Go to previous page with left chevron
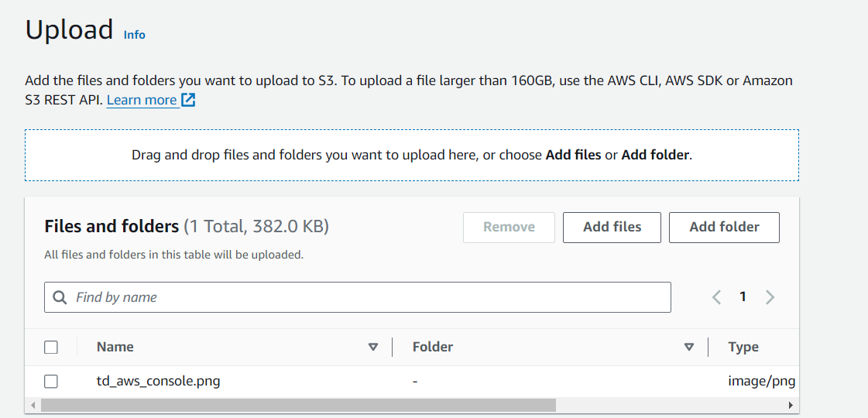868x418 pixels. pos(717,297)
